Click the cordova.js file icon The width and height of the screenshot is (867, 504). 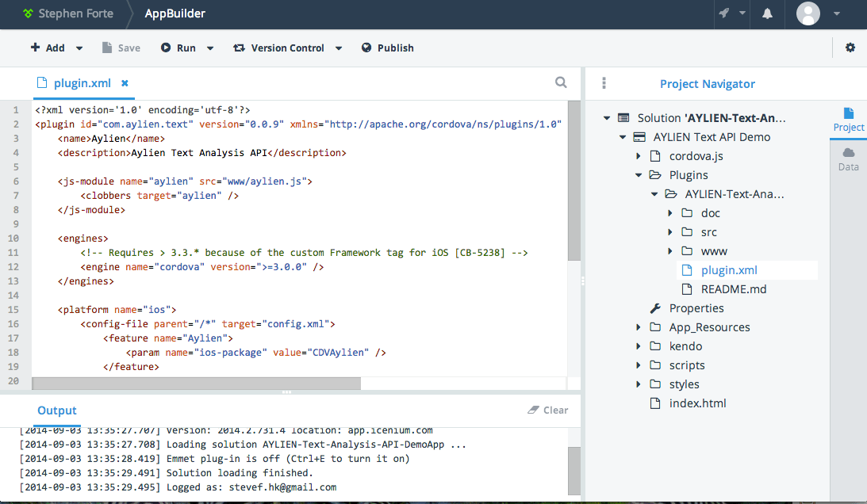[x=655, y=156]
